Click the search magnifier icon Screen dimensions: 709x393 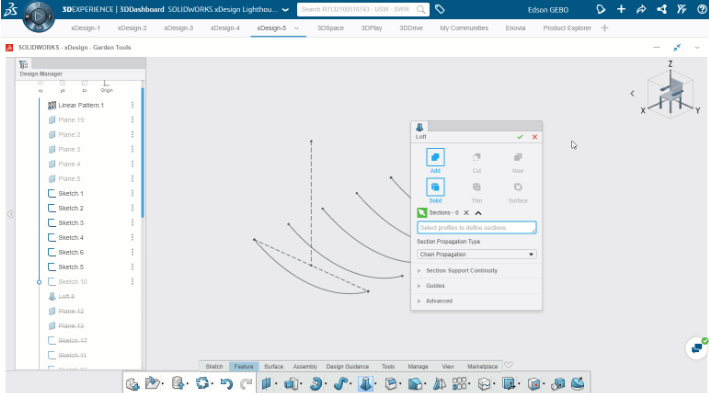click(x=421, y=9)
